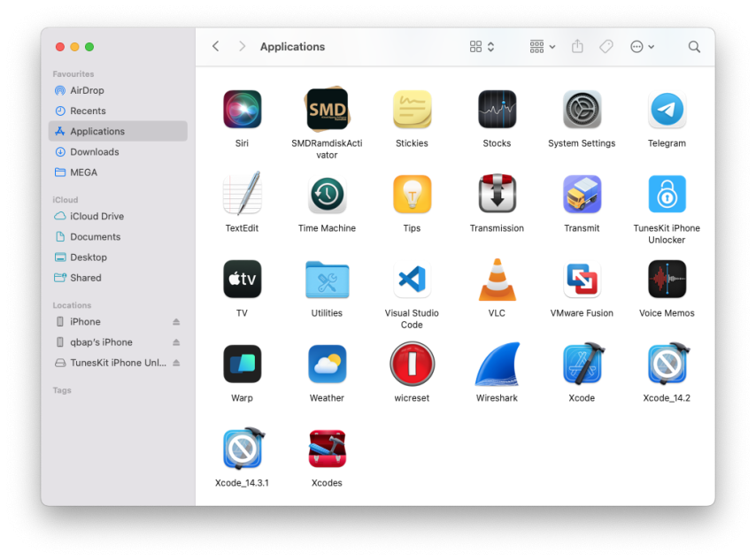Click the Applications window title
Image resolution: width=756 pixels, height=560 pixels.
292,47
